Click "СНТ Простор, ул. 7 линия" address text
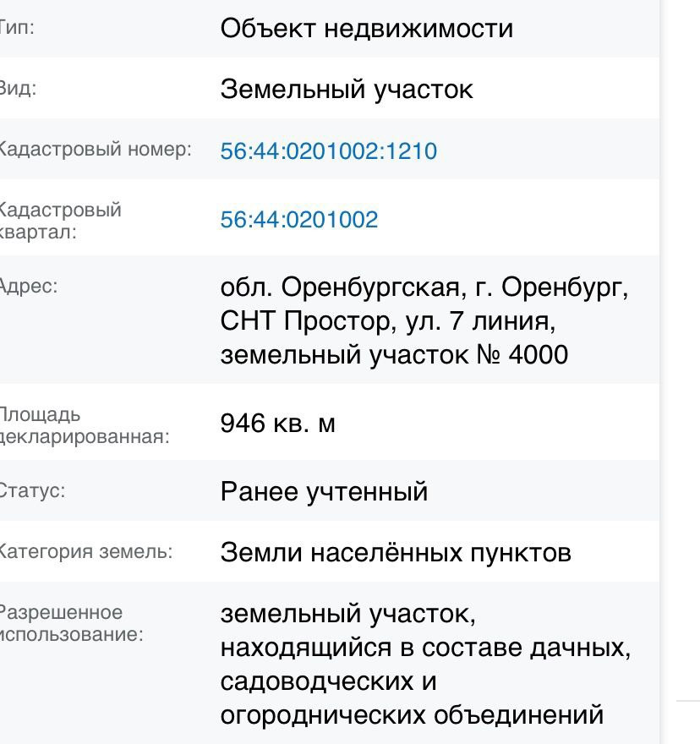This screenshot has width=700, height=744. [387, 321]
